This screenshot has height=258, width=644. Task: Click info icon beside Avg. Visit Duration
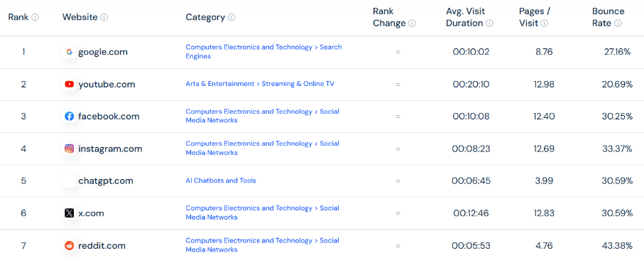490,23
